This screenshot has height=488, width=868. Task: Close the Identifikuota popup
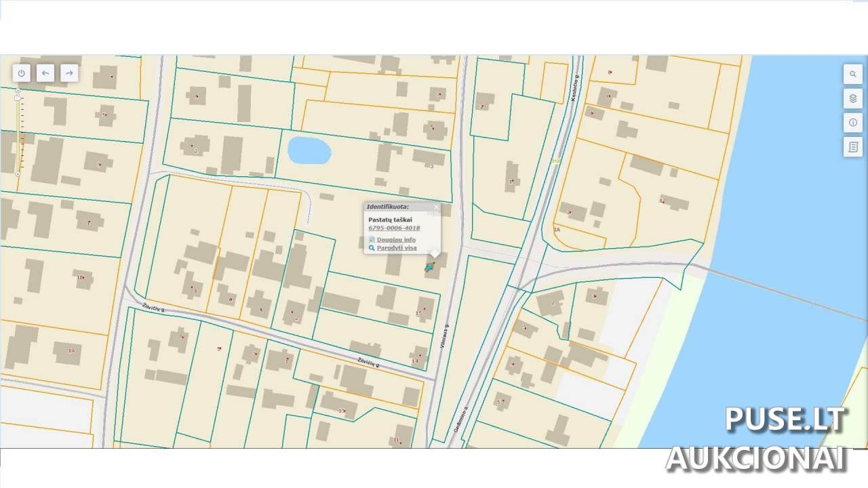[436, 207]
